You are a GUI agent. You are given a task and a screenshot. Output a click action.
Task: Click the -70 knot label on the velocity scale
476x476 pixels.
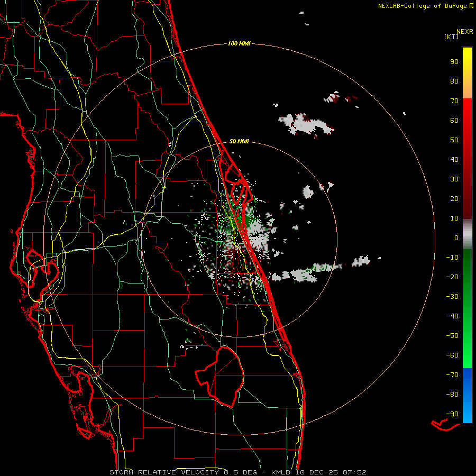pyautogui.click(x=452, y=374)
